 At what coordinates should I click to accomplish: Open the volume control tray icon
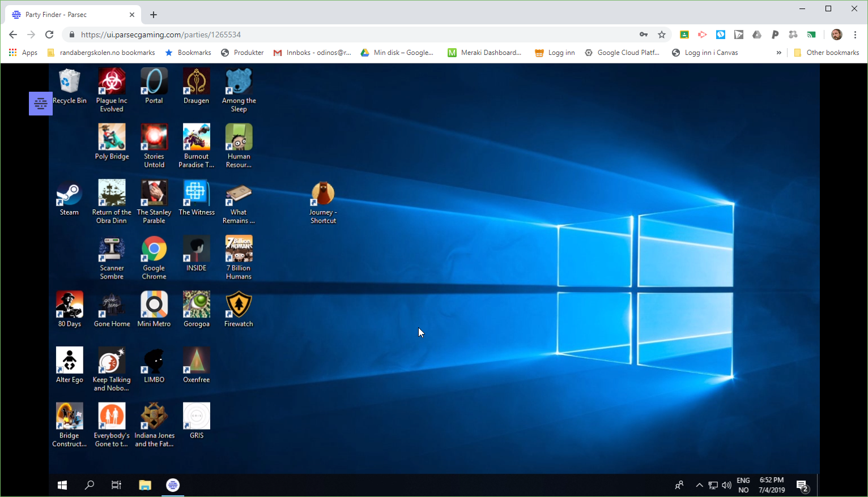click(x=726, y=485)
